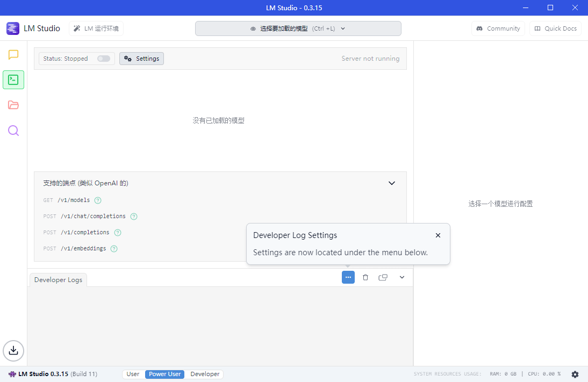Open My Models folder icon
This screenshot has height=382, width=588.
point(13,105)
